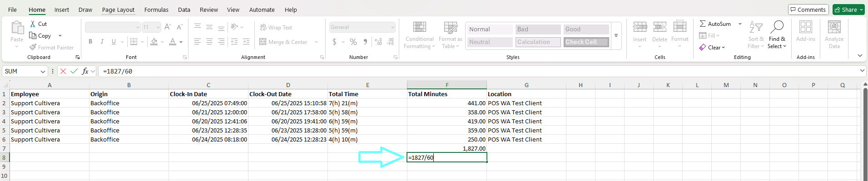
Task: Click the Delete cells icon
Action: (x=660, y=27)
